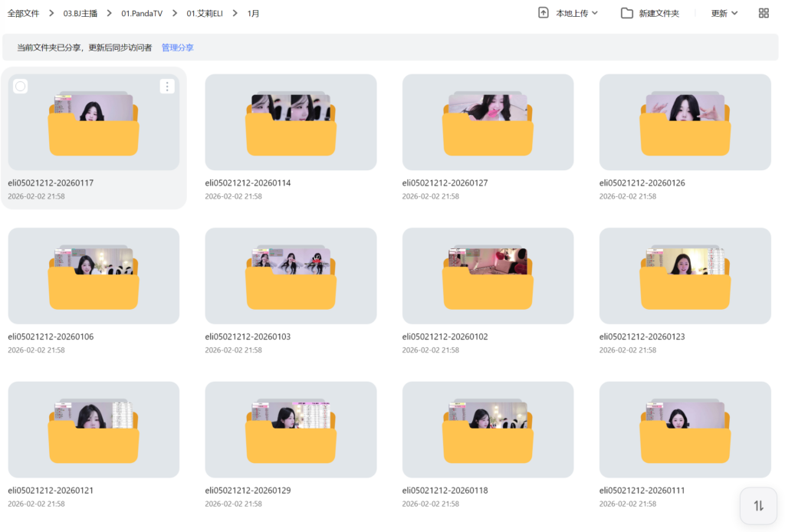Screen dimensions: 785x532
Task: Navigate to 03.BJ主播 breadcrumb
Action: (x=80, y=13)
